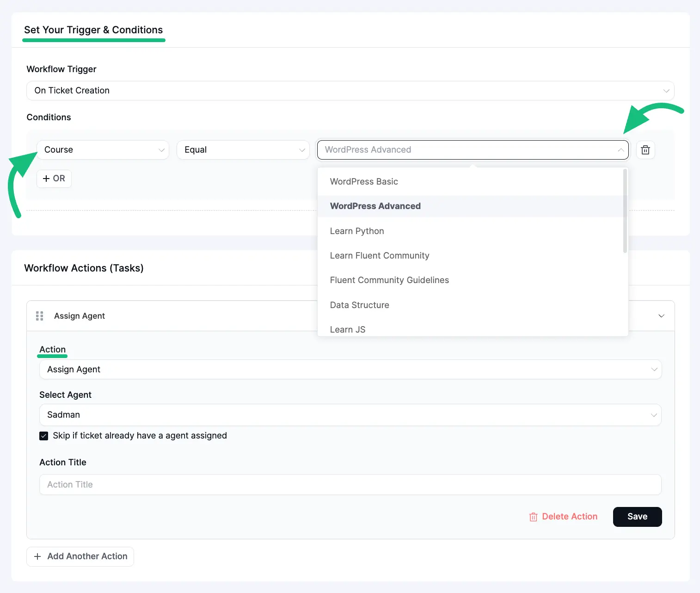Add an OR condition
Viewport: 700px width, 593px height.
(54, 179)
